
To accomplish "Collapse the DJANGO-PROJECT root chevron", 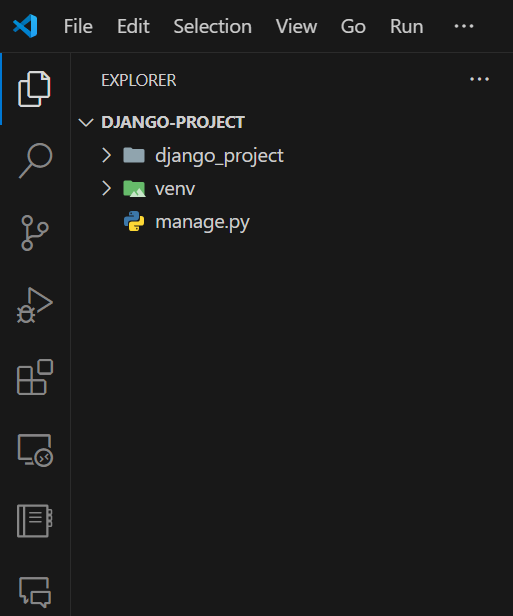I will pyautogui.click(x=86, y=122).
